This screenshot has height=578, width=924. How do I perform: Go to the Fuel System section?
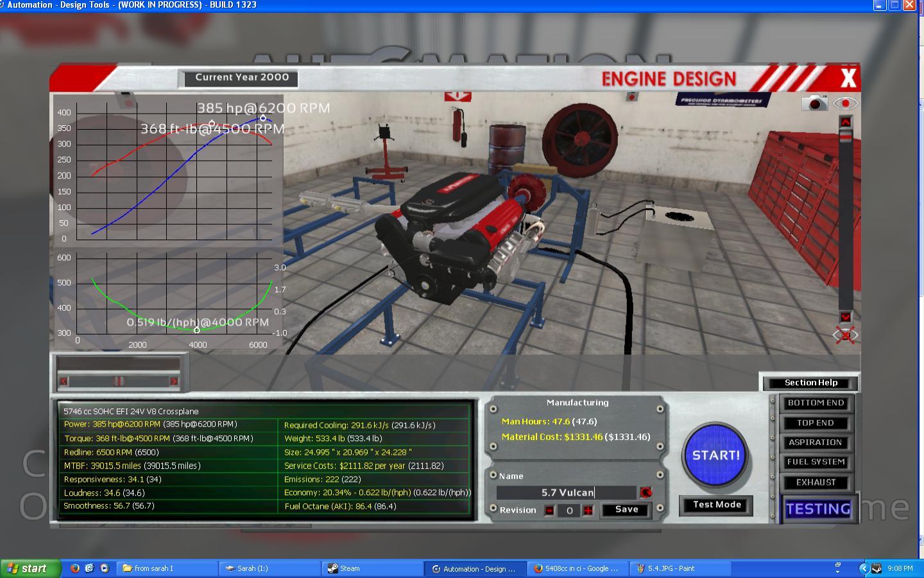[816, 462]
